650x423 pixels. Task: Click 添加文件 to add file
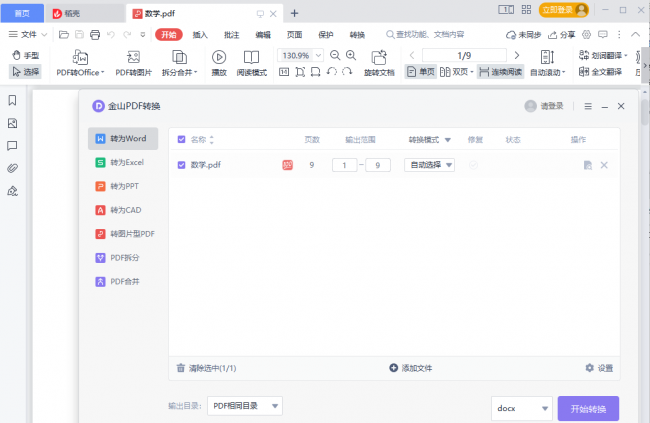(x=410, y=368)
